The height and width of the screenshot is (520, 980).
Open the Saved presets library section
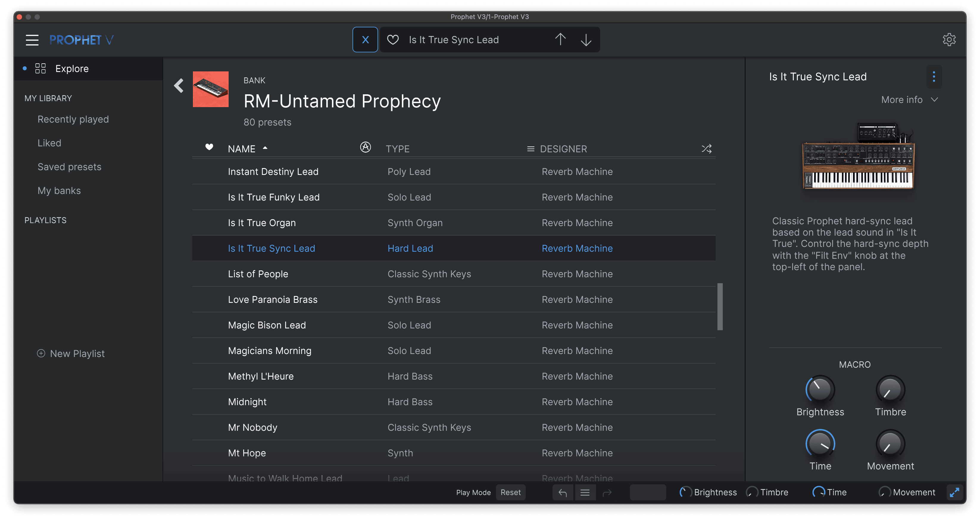point(69,167)
